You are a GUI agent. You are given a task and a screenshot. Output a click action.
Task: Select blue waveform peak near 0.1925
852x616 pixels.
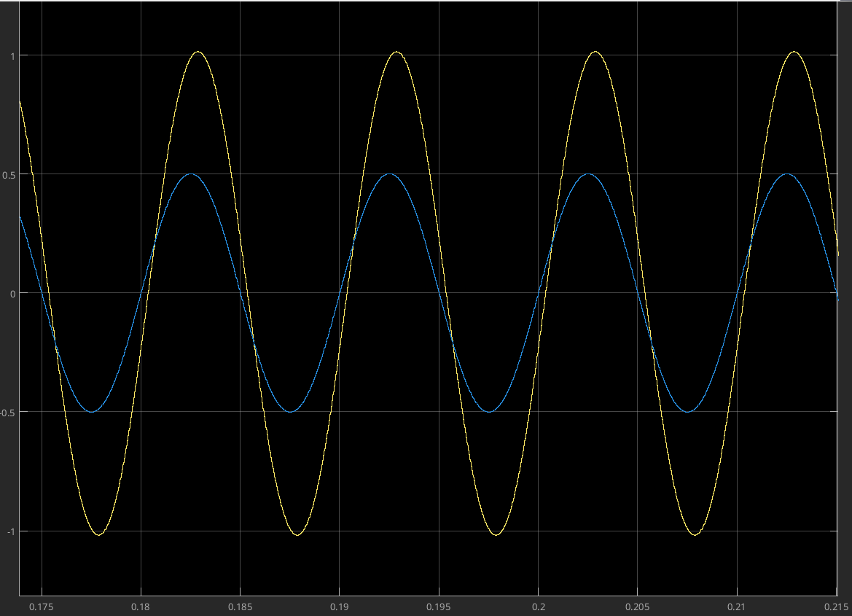click(x=389, y=174)
